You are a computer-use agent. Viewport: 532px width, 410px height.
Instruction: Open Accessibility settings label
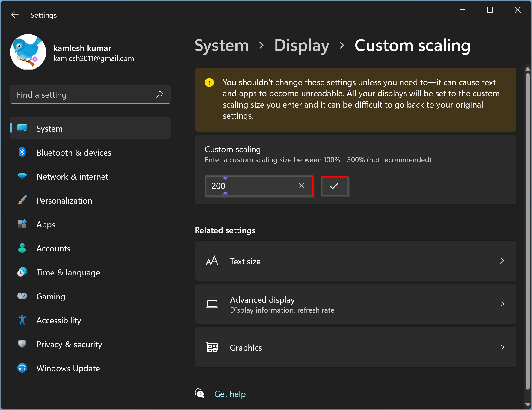point(59,320)
